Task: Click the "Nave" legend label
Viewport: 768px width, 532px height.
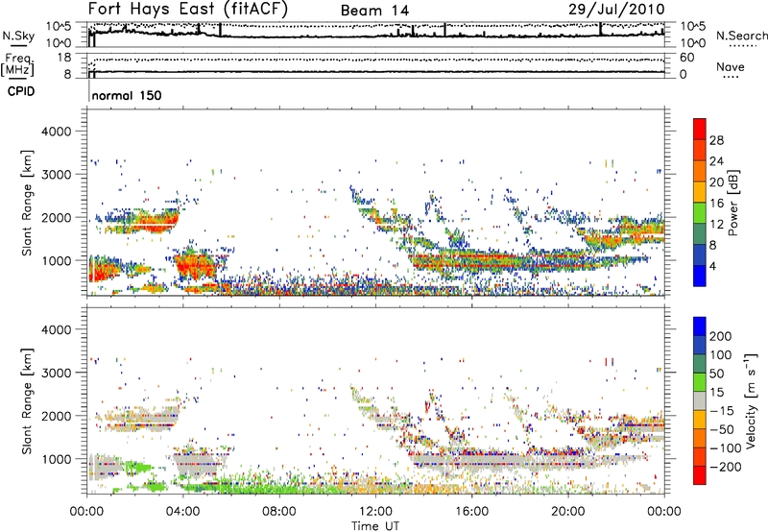Action: click(x=731, y=67)
